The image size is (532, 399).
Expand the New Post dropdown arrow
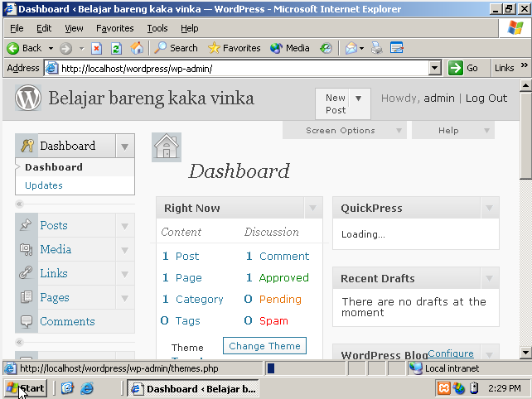[x=359, y=99]
